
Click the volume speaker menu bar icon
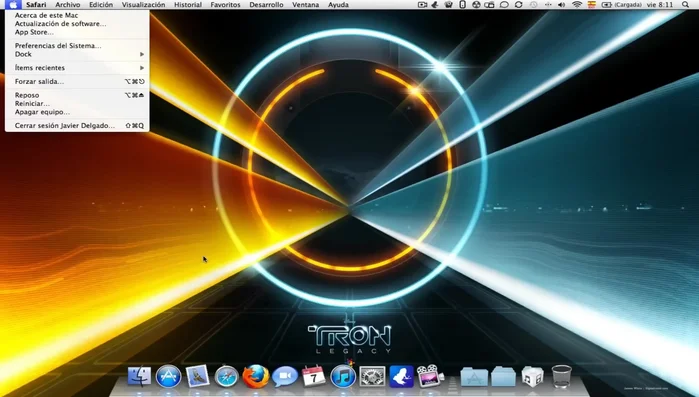click(562, 5)
